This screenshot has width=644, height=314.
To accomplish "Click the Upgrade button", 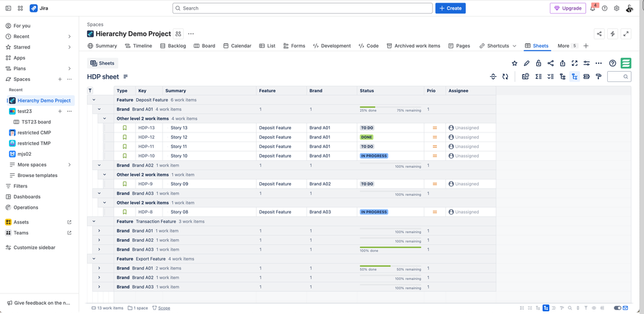I will (x=568, y=8).
